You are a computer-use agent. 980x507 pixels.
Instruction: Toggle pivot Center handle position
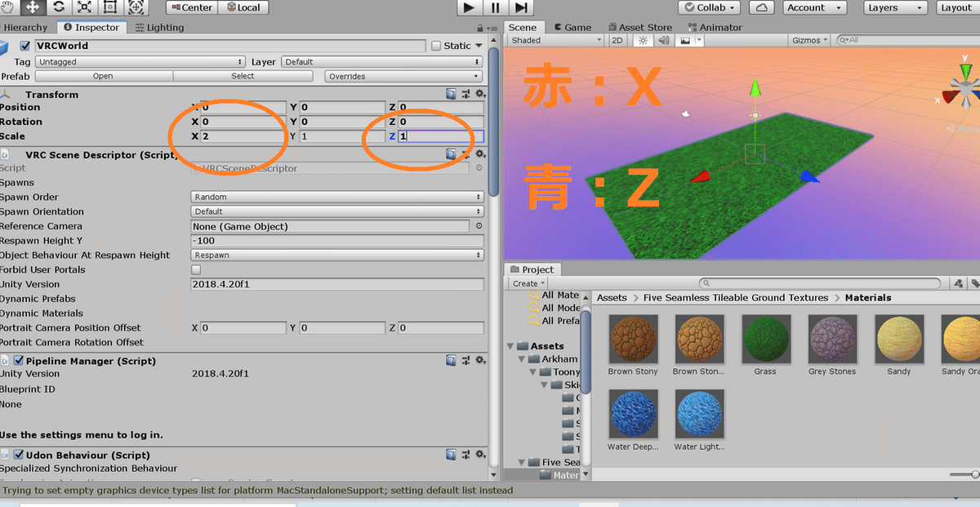coord(194,7)
